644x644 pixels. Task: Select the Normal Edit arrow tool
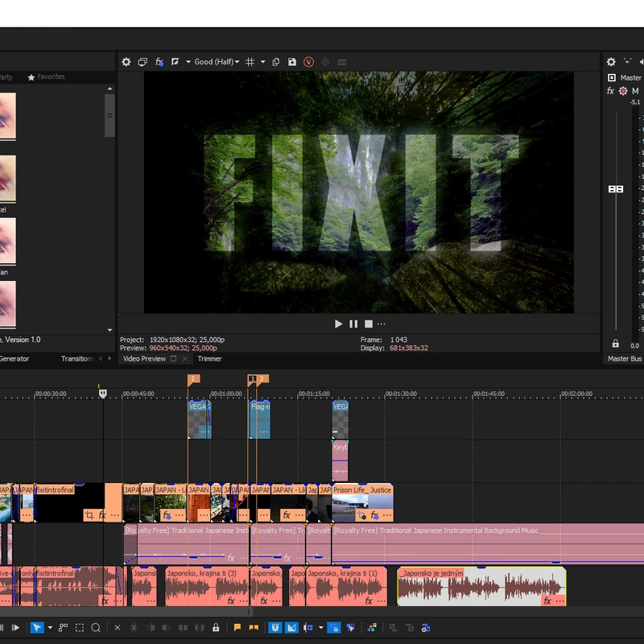pyautogui.click(x=37, y=628)
